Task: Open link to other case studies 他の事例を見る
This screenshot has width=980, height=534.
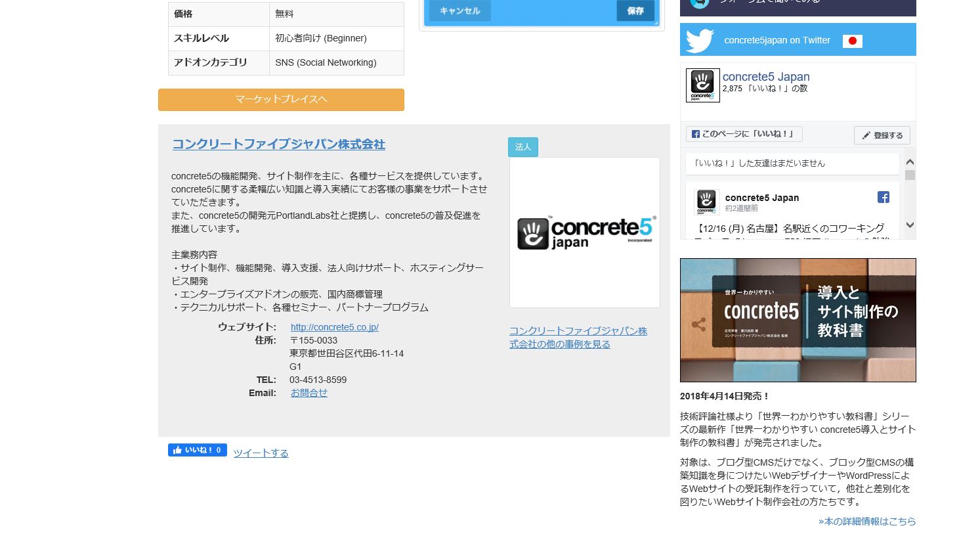Action: coord(578,338)
